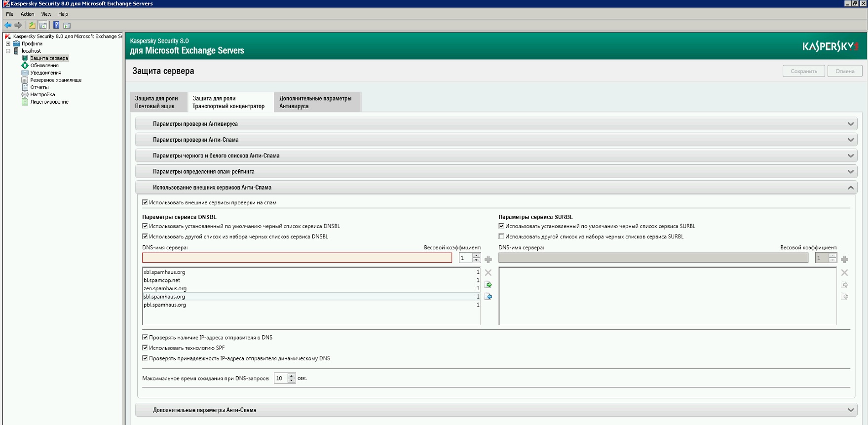Toggle the Show/Hide console tree icon
The width and height of the screenshot is (868, 425).
pos(43,25)
